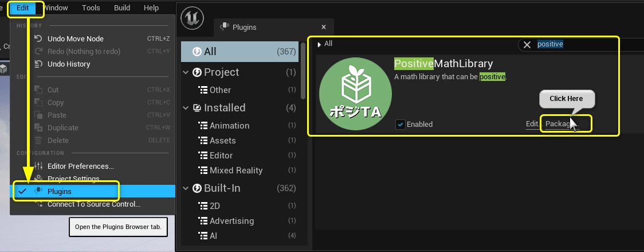Collapse the Installed category
Screen dimensions: 644x252
coord(186,108)
